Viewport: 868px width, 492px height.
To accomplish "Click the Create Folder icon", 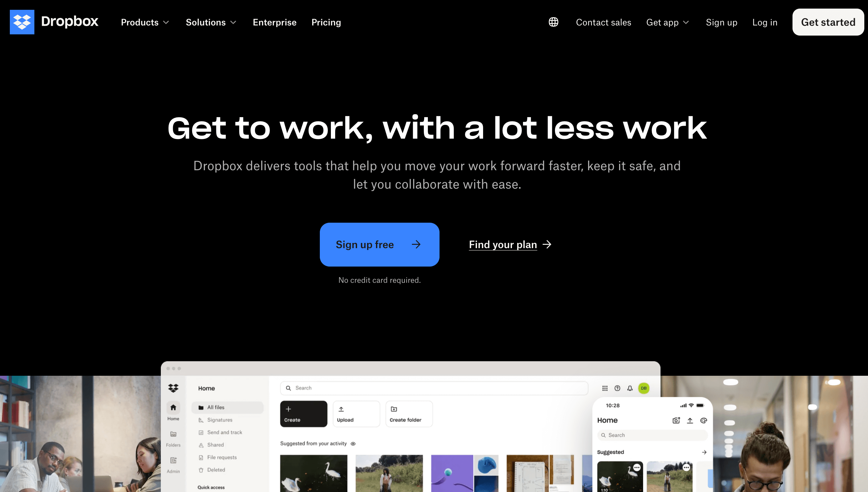I will pos(394,409).
